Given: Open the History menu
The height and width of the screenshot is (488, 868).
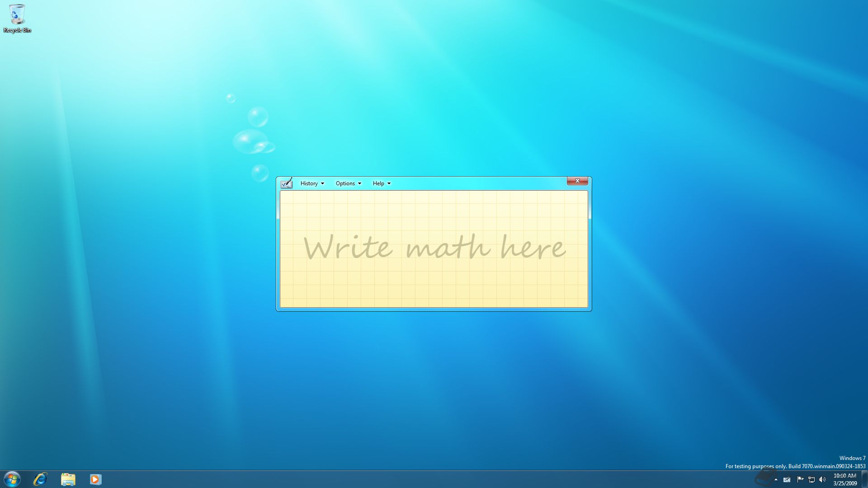Looking at the screenshot, I should 312,183.
